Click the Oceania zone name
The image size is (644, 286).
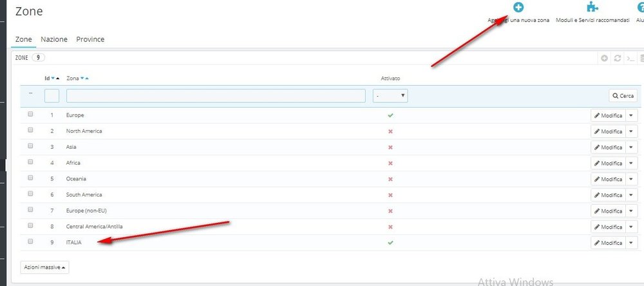pyautogui.click(x=76, y=179)
